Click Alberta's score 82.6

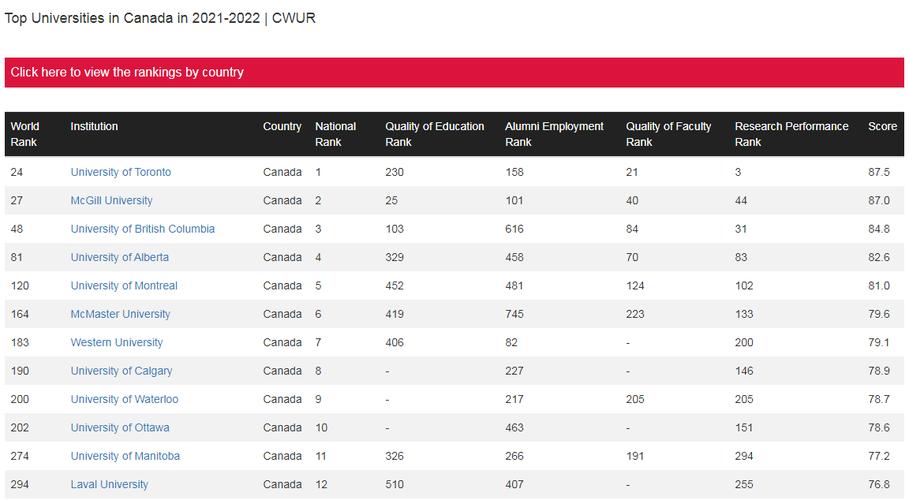[x=879, y=258]
